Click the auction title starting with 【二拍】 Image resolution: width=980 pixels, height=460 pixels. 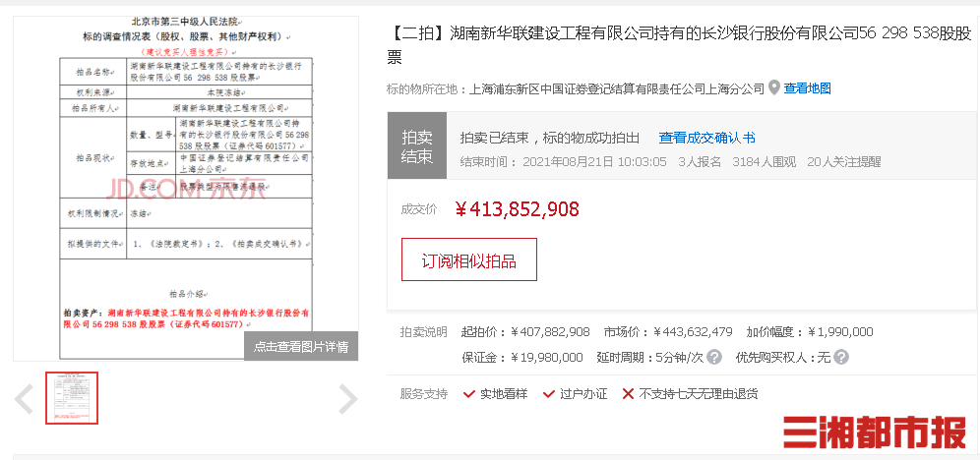[x=679, y=45]
